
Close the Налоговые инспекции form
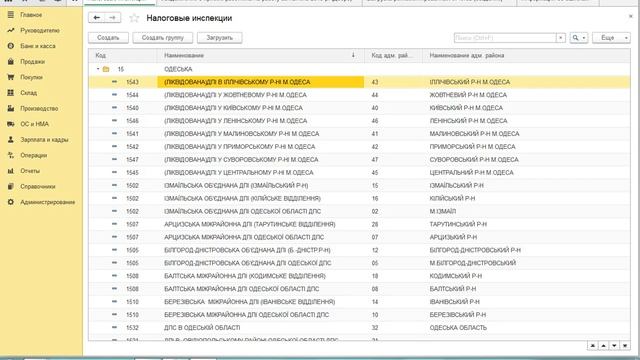point(631,16)
